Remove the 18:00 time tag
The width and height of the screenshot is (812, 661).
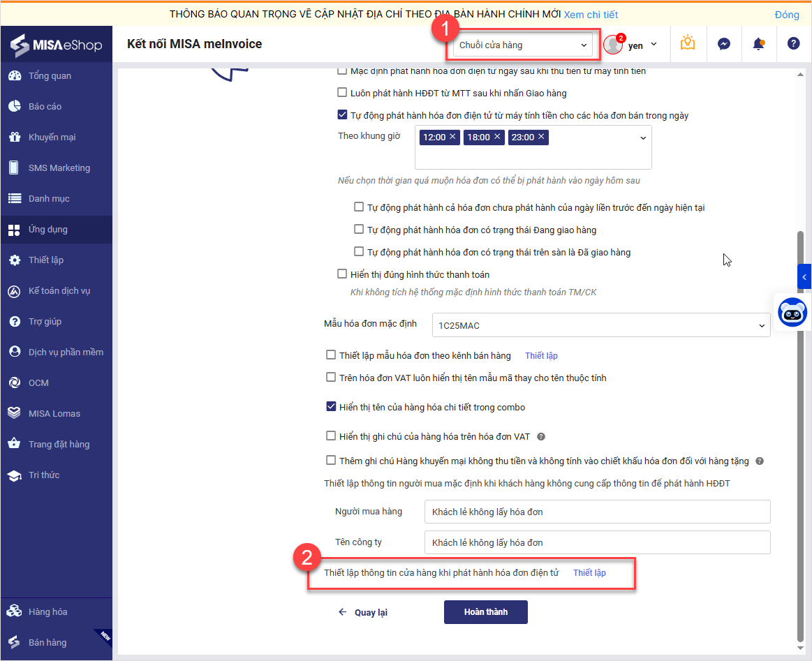tap(497, 136)
